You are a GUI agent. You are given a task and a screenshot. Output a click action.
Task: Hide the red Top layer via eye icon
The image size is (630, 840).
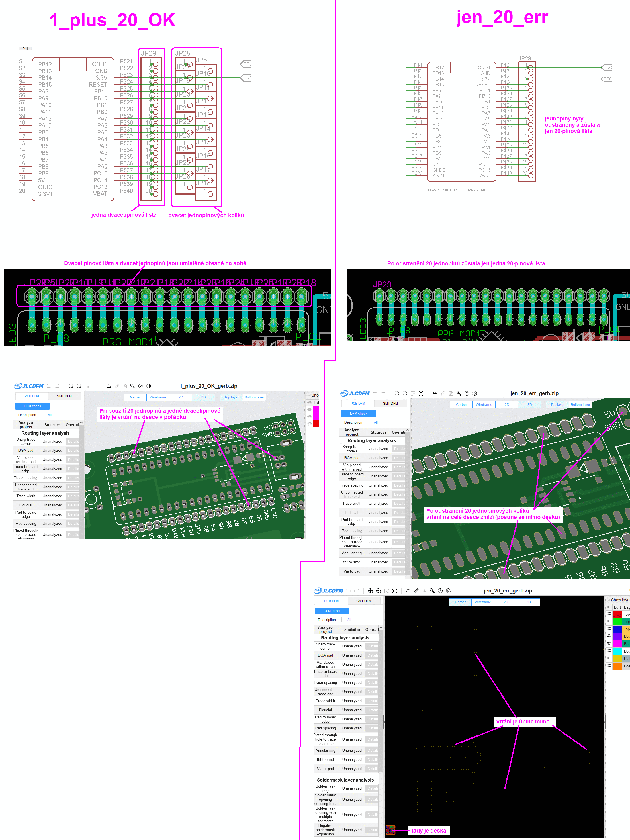click(609, 614)
